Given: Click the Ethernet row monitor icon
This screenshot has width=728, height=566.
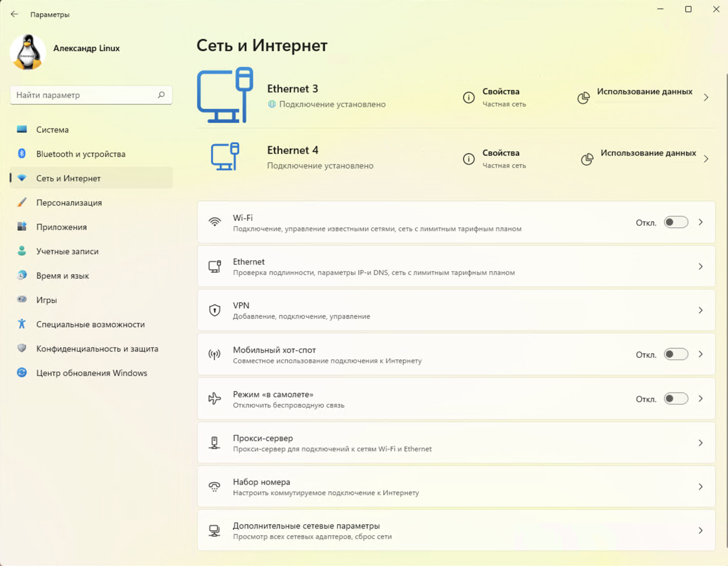Looking at the screenshot, I should click(x=215, y=266).
